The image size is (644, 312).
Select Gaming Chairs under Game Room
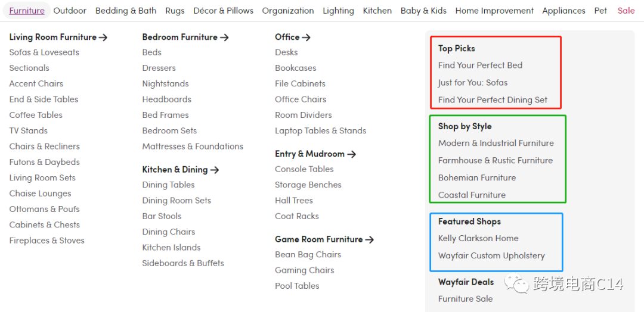pos(304,270)
